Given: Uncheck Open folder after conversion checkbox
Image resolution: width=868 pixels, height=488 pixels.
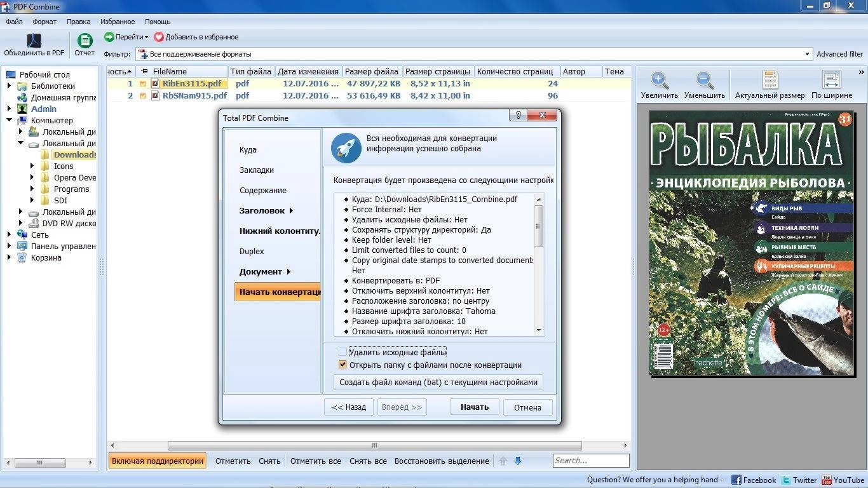Looking at the screenshot, I should [343, 365].
